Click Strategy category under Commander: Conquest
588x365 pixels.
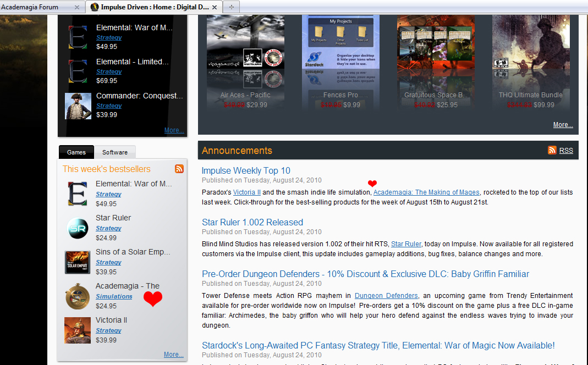[109, 106]
